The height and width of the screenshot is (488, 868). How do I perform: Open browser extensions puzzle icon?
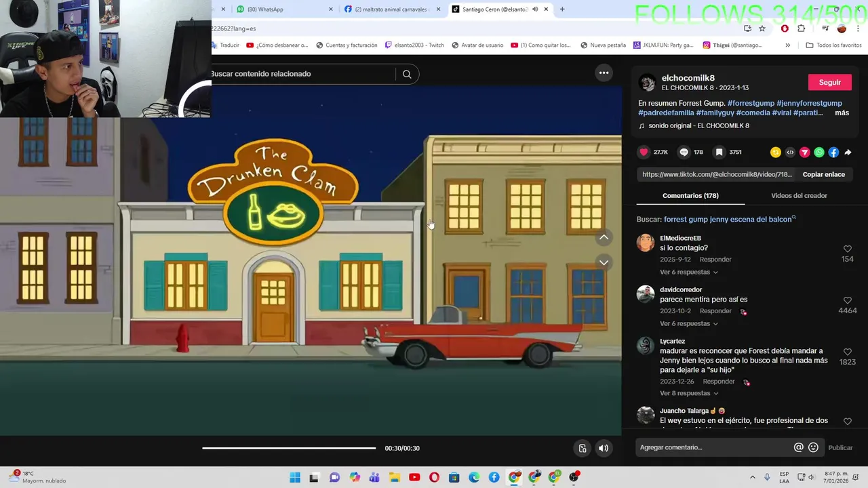(x=802, y=28)
